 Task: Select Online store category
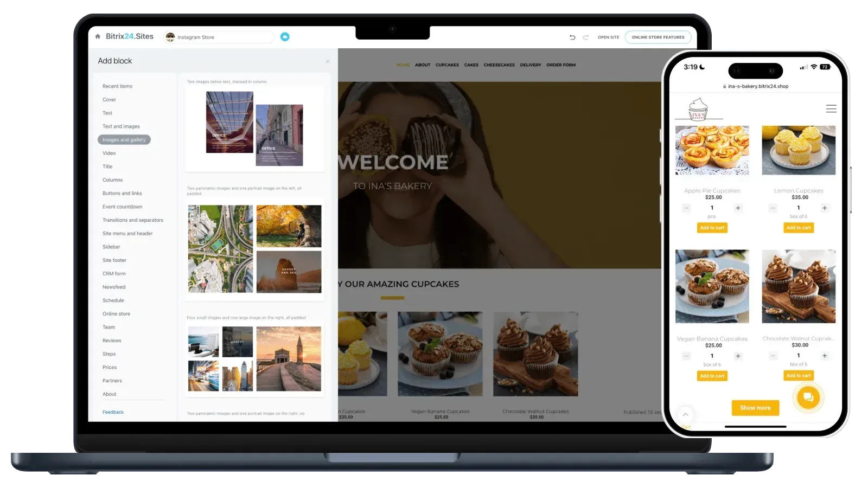[x=116, y=314]
